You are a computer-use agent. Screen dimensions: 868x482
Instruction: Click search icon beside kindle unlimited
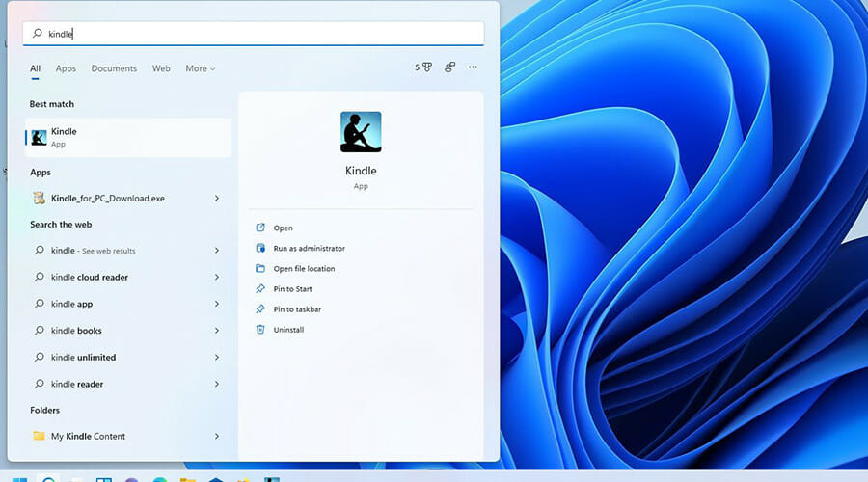click(x=39, y=357)
